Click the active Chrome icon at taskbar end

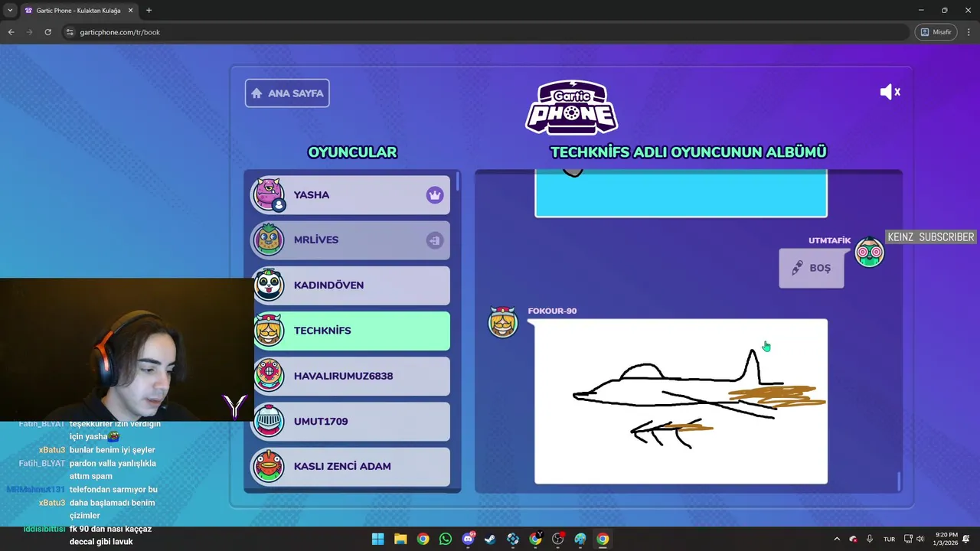pyautogui.click(x=603, y=539)
